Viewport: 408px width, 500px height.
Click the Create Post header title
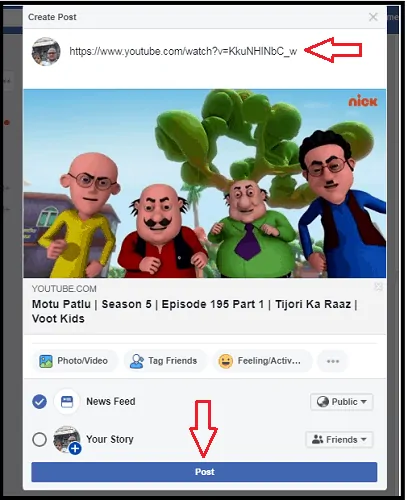pyautogui.click(x=52, y=17)
